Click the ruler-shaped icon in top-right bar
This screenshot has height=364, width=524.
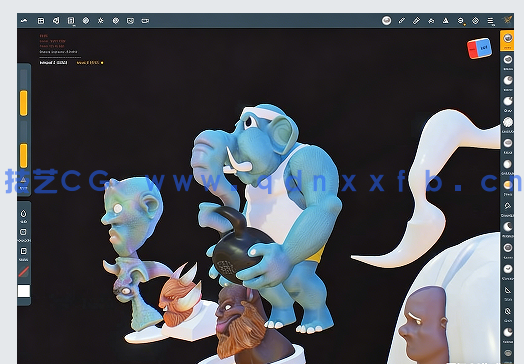pos(416,21)
